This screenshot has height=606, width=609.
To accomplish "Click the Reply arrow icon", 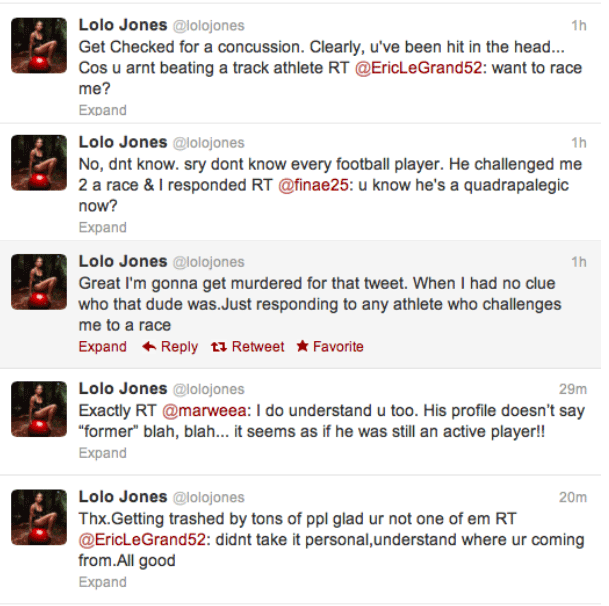I will pos(149,347).
